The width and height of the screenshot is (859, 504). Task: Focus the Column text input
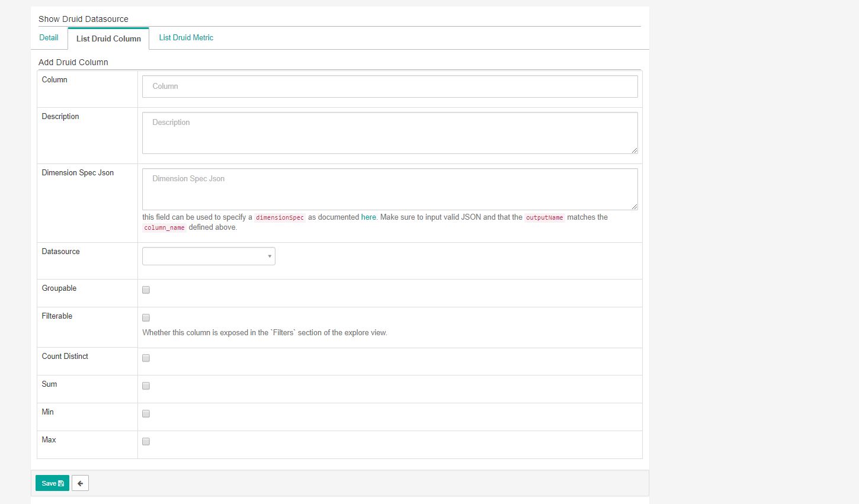pyautogui.click(x=390, y=86)
